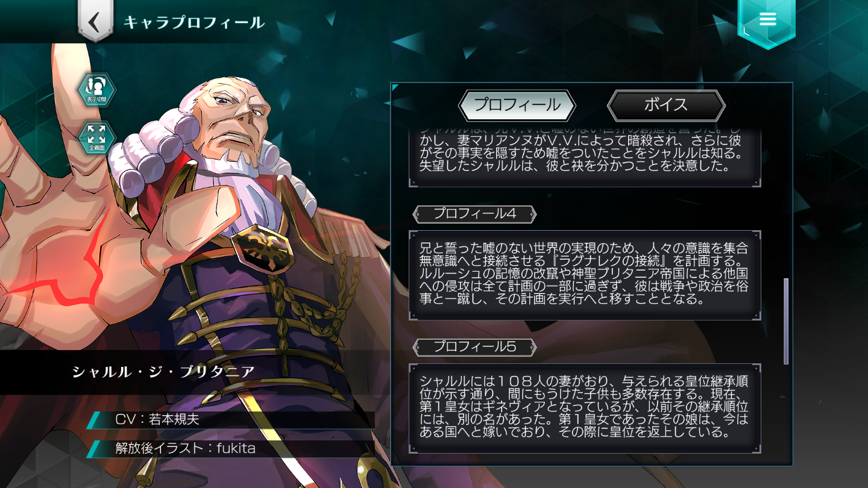Click the partially visible profile box mentioning マリアンヌ
Screen dimensions: 868x488
[x=585, y=157]
